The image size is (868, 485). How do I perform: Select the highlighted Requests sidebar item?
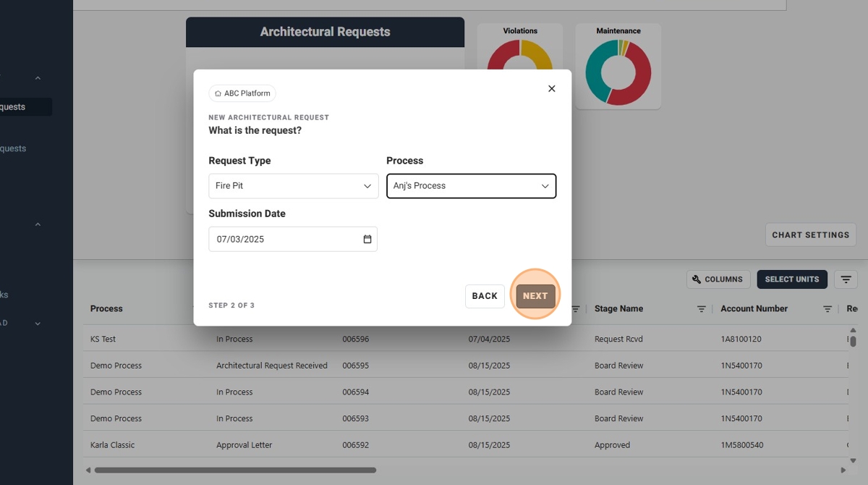[25, 107]
